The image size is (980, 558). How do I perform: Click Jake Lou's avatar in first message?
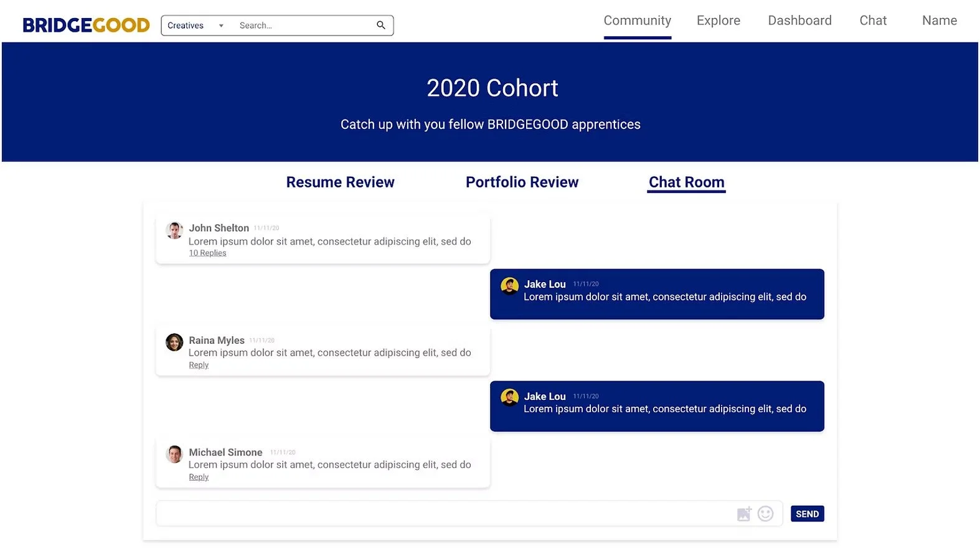[x=509, y=286]
